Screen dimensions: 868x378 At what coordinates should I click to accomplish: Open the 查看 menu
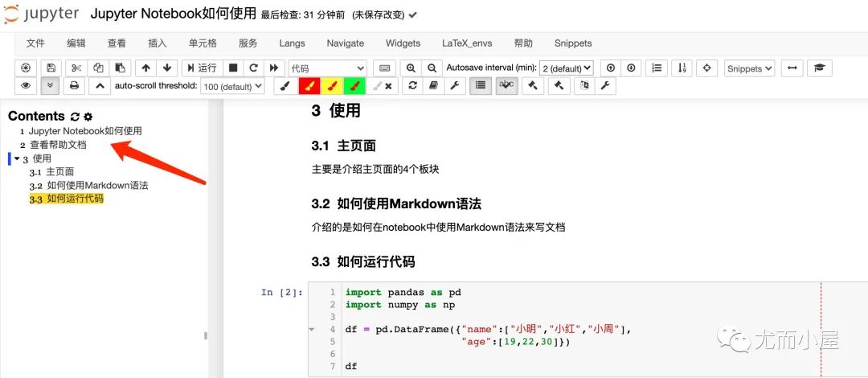click(x=117, y=43)
